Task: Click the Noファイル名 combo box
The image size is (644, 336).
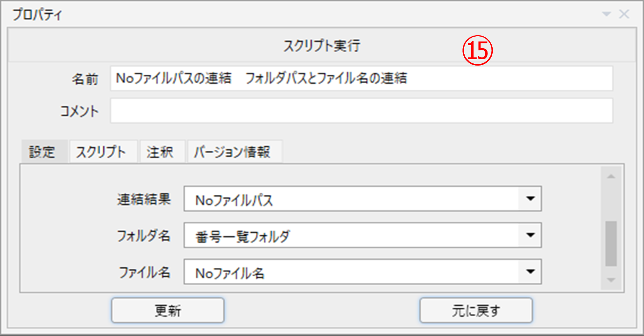Action: pyautogui.click(x=351, y=272)
